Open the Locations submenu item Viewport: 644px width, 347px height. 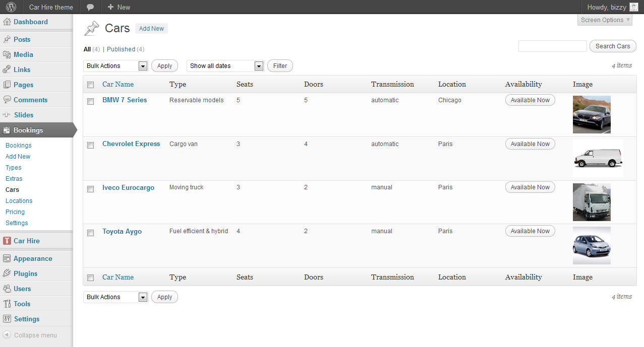[x=19, y=201]
